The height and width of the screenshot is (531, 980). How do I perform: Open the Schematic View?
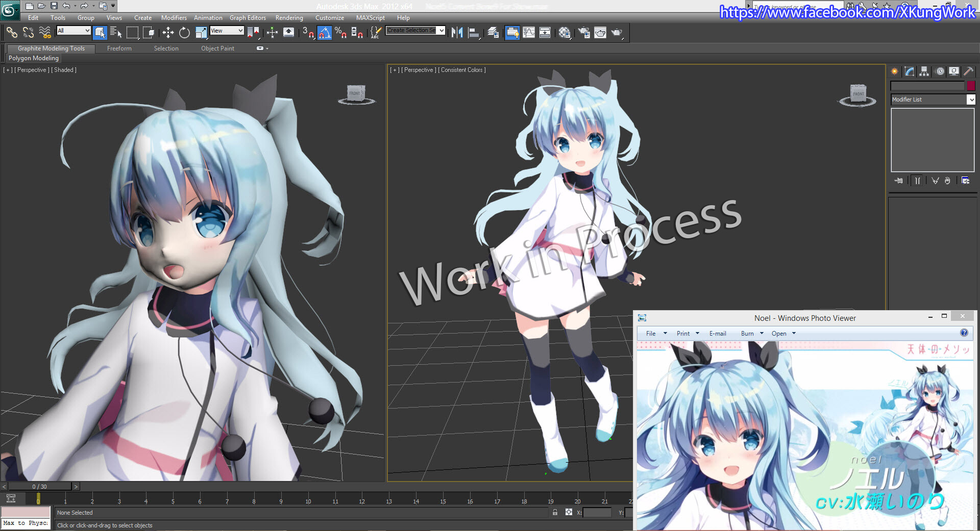click(545, 33)
